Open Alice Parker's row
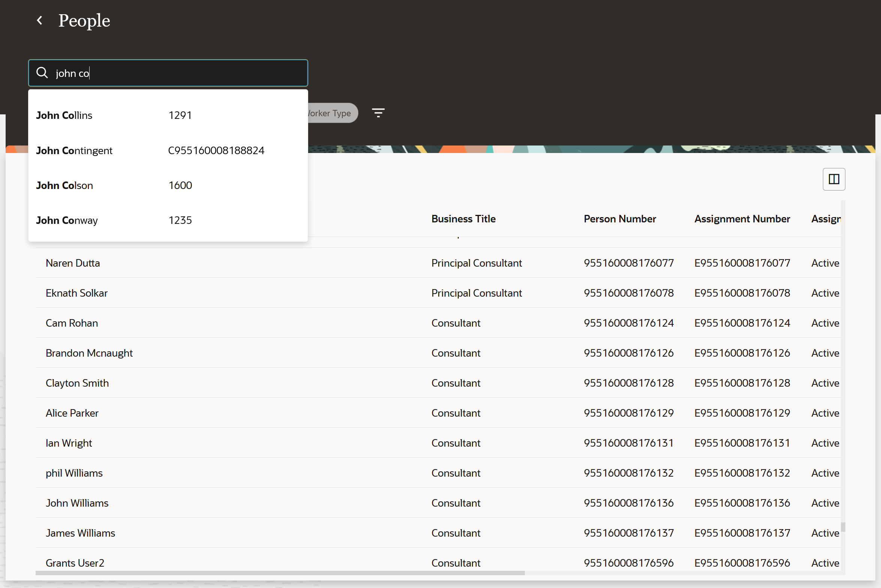The image size is (881, 588). coord(72,413)
